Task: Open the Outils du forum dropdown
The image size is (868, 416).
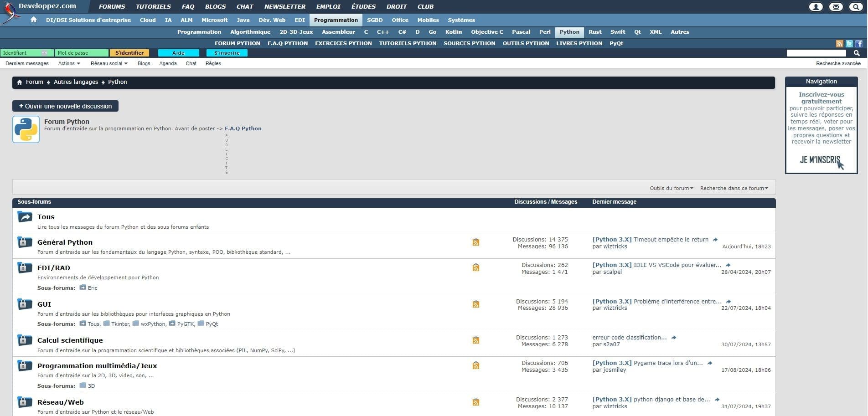Action: point(671,188)
